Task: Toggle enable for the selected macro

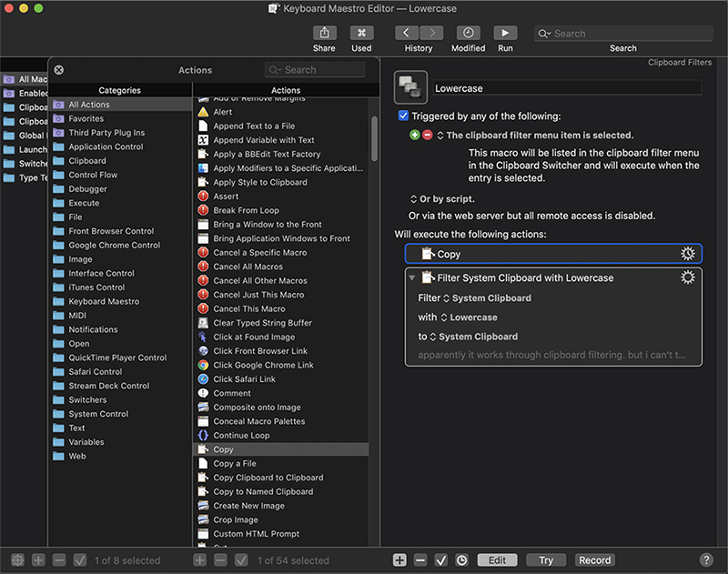Action: (x=241, y=560)
